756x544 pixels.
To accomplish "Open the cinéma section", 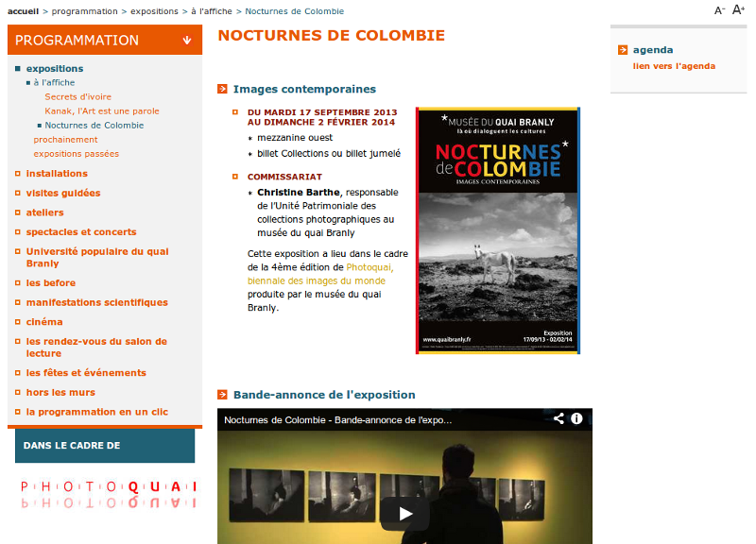I will pos(44,322).
